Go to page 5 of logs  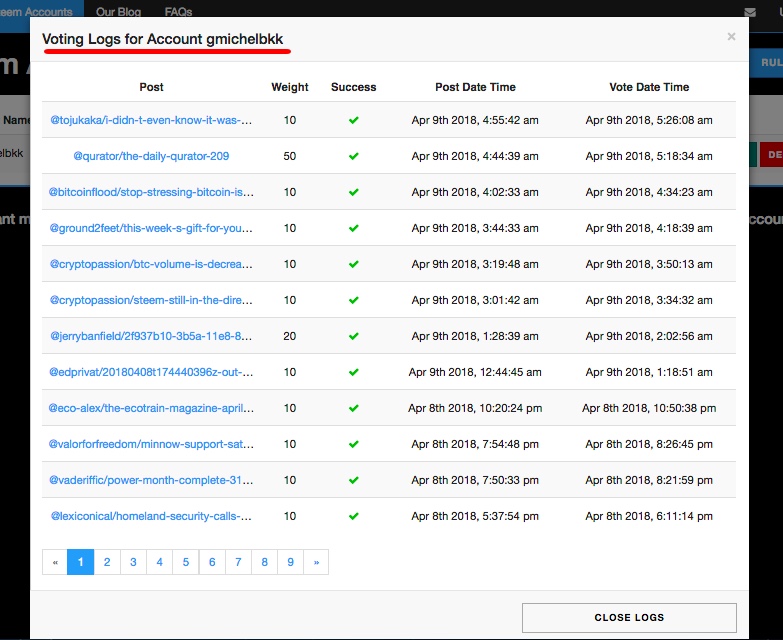coord(186,562)
